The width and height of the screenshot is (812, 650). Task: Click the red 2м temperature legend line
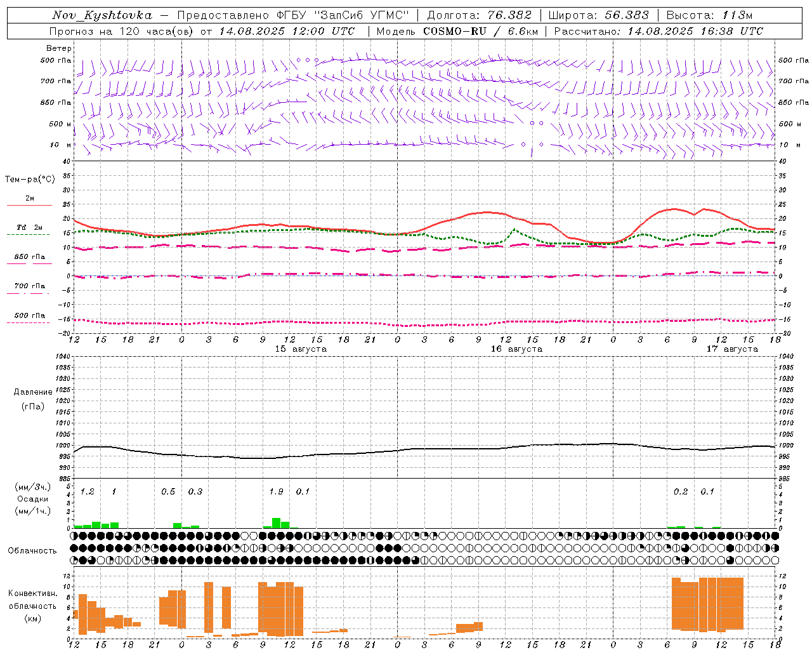tap(29, 206)
